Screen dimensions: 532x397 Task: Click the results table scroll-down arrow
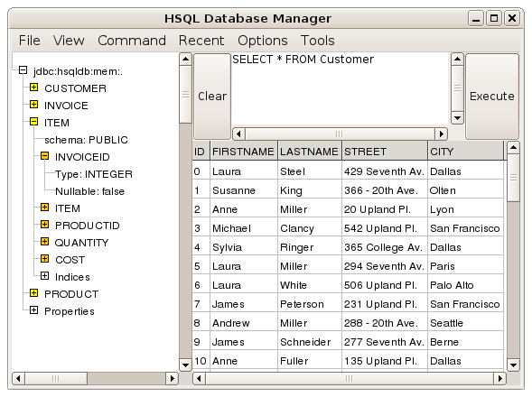click(513, 365)
